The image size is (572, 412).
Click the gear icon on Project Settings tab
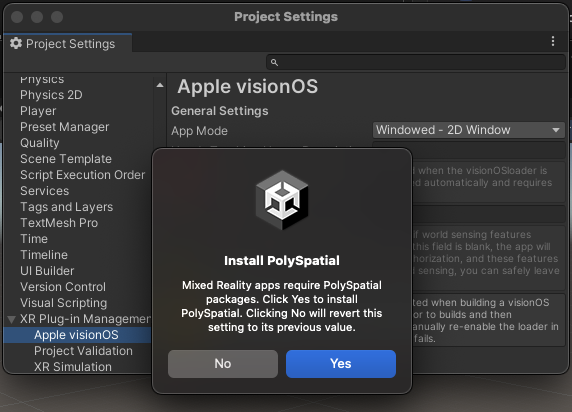[16, 43]
